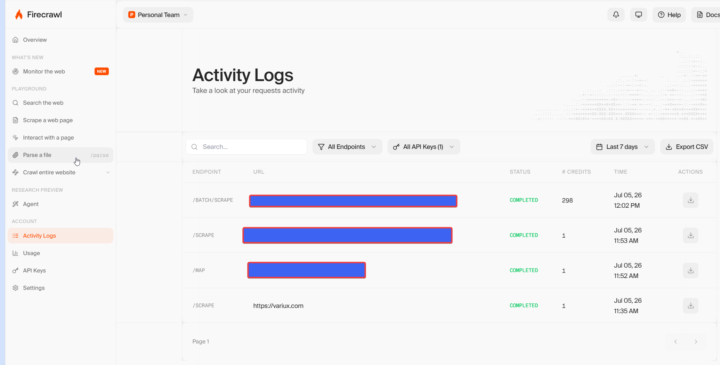Download the 11:53 AM scrape entry
This screenshot has width=720, height=365.
click(690, 236)
